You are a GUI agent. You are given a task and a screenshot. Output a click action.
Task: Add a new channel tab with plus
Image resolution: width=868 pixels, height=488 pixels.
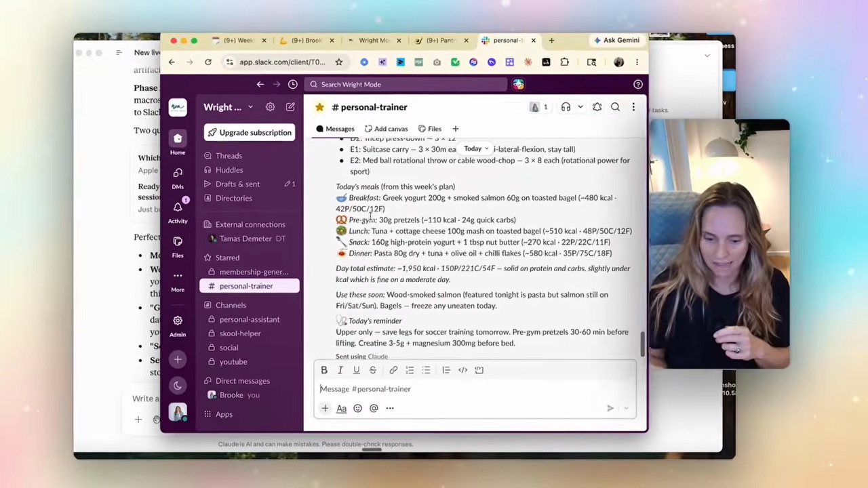[456, 129]
